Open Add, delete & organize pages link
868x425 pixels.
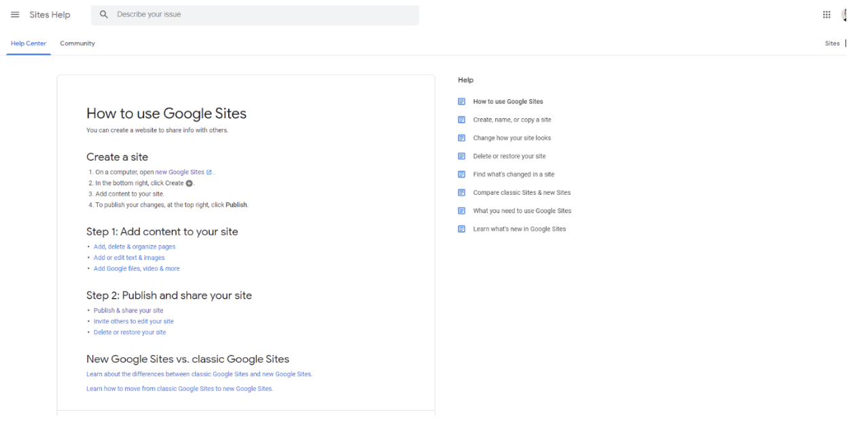tap(134, 247)
